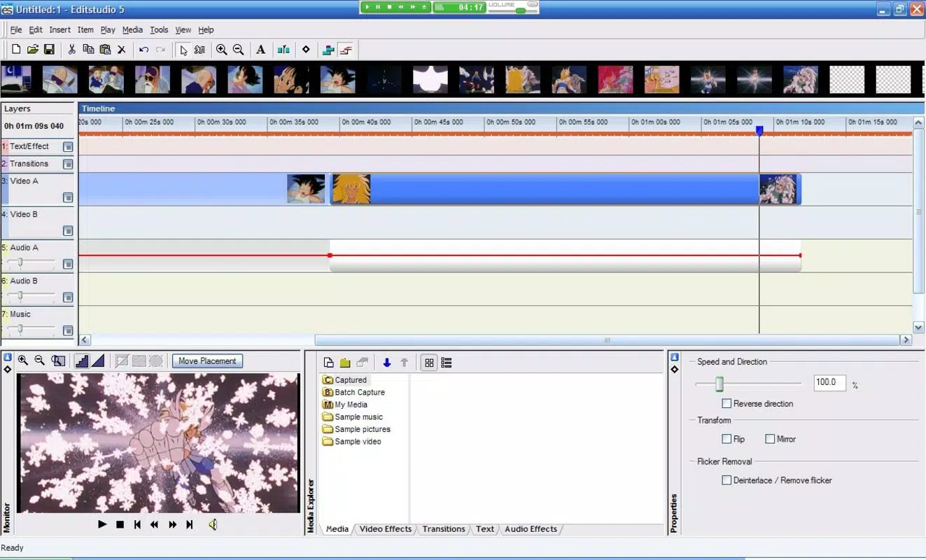Open the Tools menu
Screen dimensions: 926x560
coord(159,30)
